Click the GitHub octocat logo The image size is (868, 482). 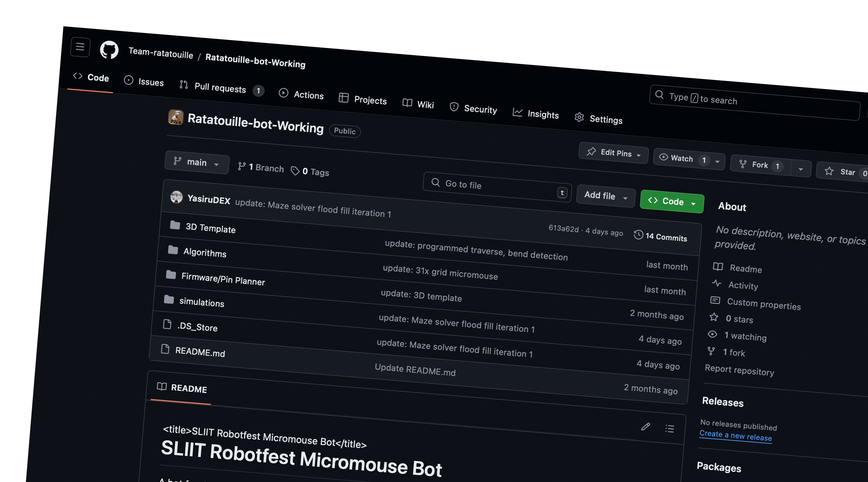click(x=109, y=50)
